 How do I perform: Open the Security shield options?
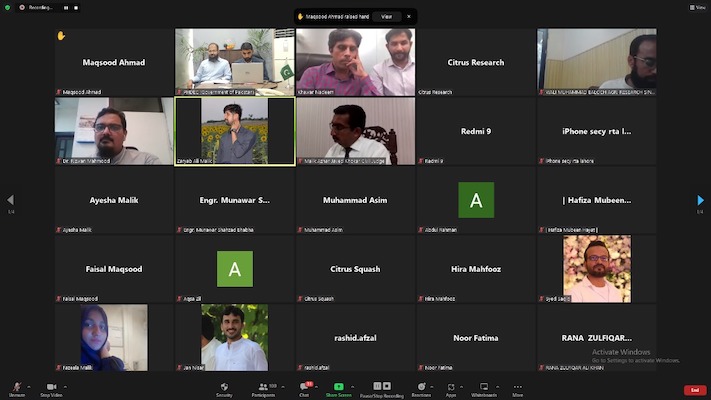[224, 387]
